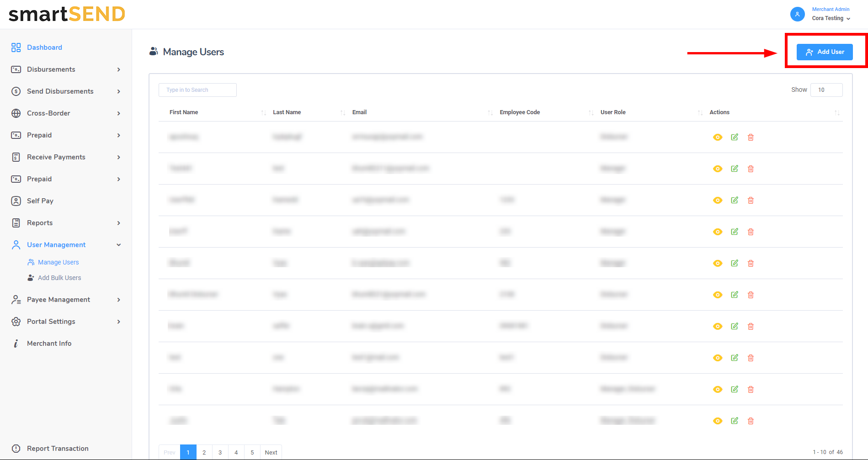The width and height of the screenshot is (868, 460).
Task: Click the Report Transaction alert icon
Action: [x=16, y=449]
